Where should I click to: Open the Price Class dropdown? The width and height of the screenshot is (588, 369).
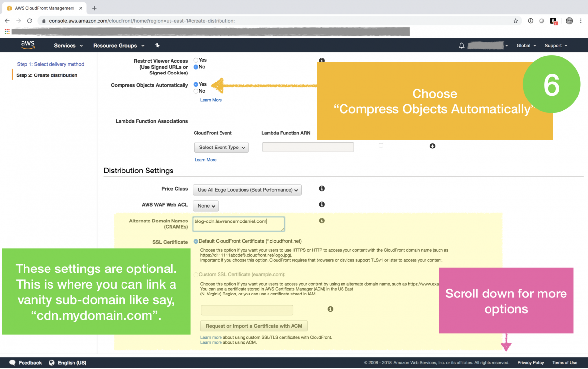(x=247, y=190)
